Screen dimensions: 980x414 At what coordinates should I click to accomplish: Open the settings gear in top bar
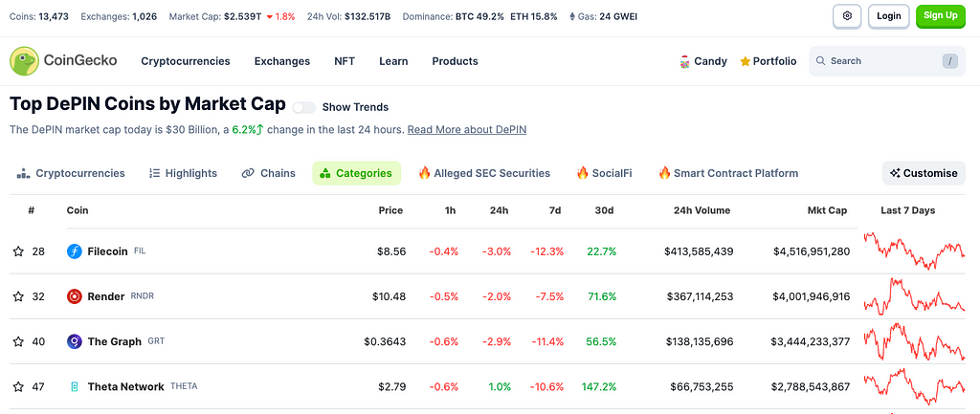[x=848, y=16]
